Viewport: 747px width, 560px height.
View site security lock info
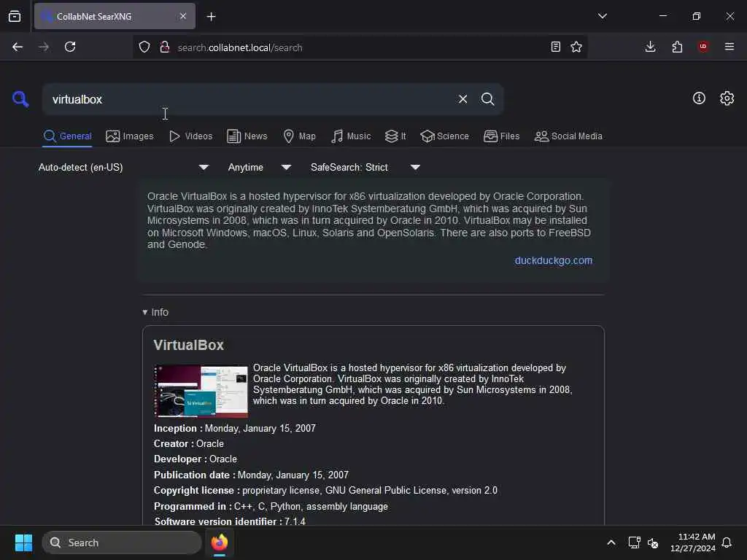(x=165, y=47)
